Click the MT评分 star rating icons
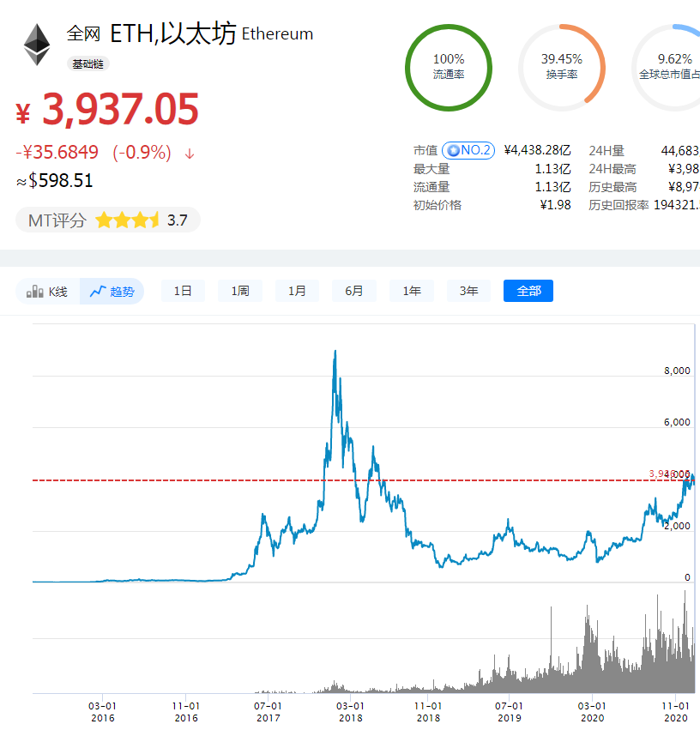Viewport: 700px width, 736px height. pos(127,220)
